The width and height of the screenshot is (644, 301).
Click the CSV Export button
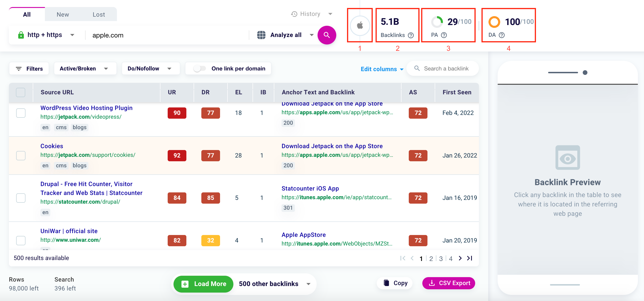[449, 283]
